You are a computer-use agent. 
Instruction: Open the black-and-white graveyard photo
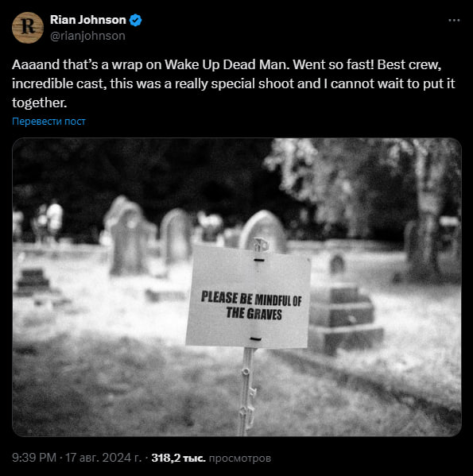click(237, 287)
